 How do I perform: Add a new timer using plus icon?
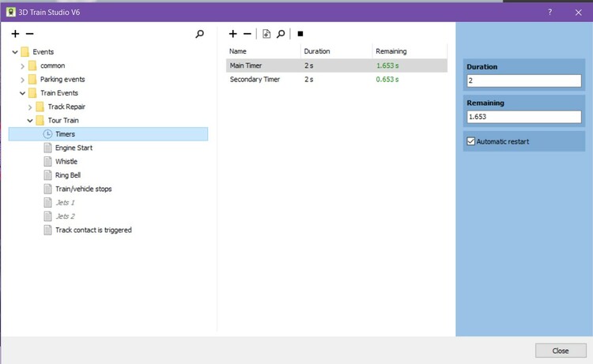[232, 34]
